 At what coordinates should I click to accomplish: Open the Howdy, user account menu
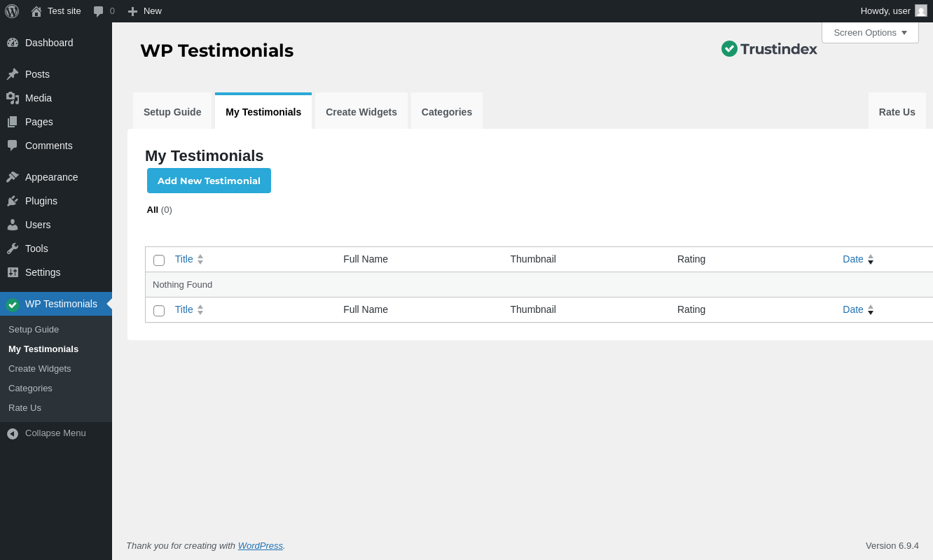tap(894, 11)
